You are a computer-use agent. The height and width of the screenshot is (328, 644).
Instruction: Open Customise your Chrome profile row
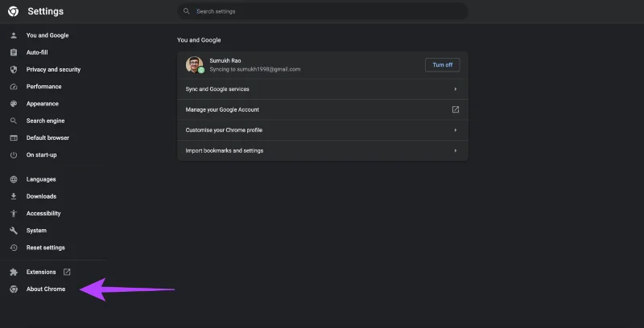coord(323,130)
